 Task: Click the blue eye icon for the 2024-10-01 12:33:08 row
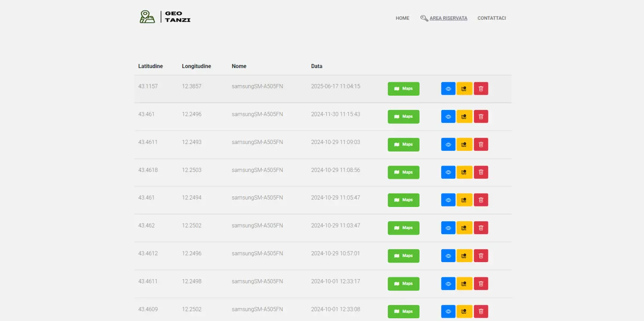pyautogui.click(x=448, y=311)
